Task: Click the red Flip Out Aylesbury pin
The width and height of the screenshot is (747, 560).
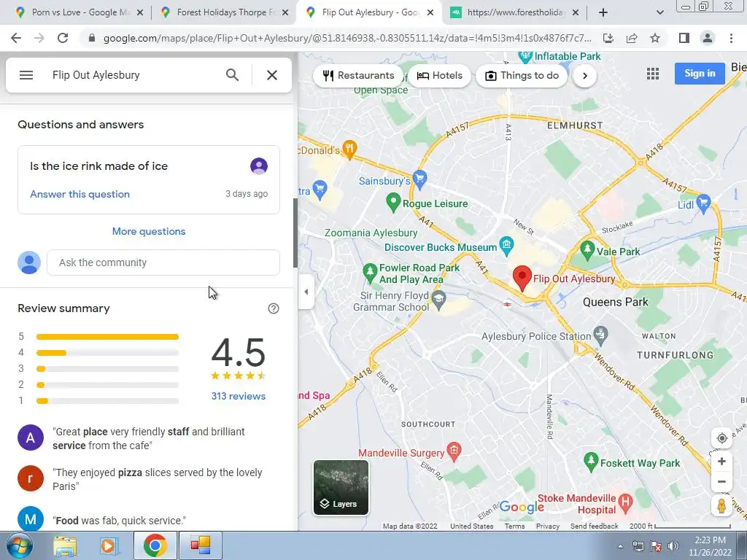Action: (522, 278)
